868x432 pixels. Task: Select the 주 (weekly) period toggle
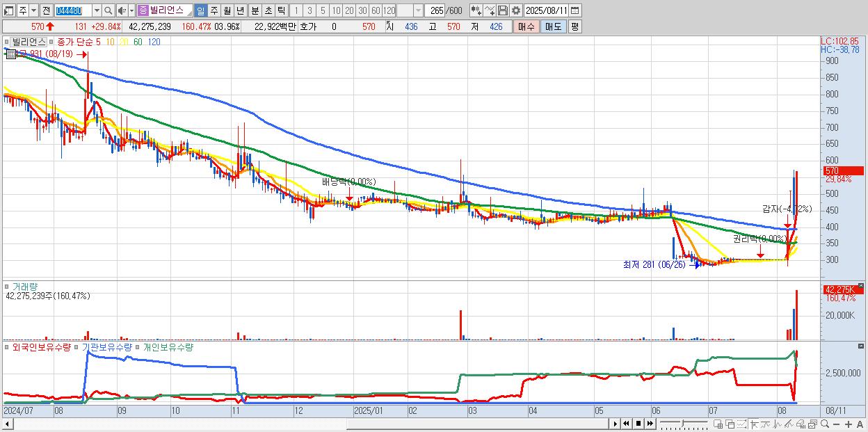pyautogui.click(x=214, y=10)
